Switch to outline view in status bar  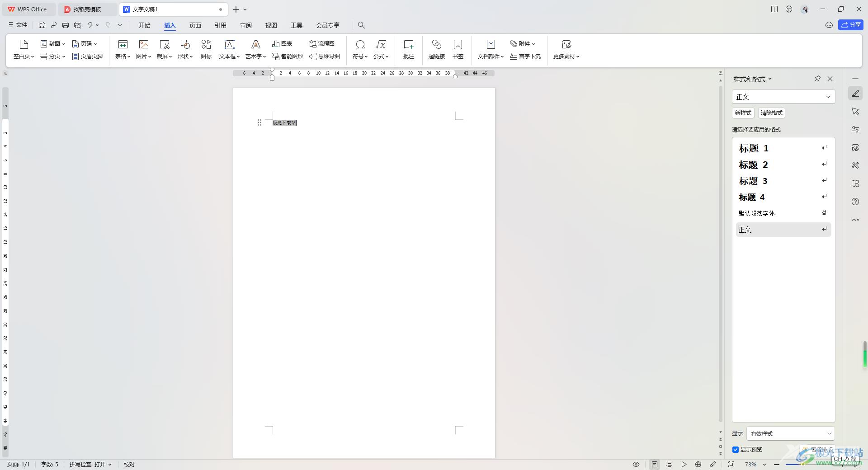(669, 465)
